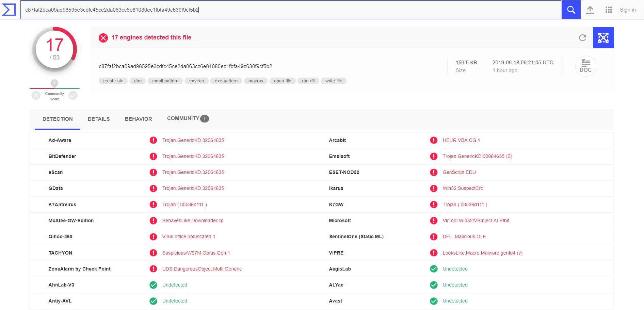Viewport: 644px width, 310px height.
Task: Open the upload file icon
Action: click(x=590, y=10)
